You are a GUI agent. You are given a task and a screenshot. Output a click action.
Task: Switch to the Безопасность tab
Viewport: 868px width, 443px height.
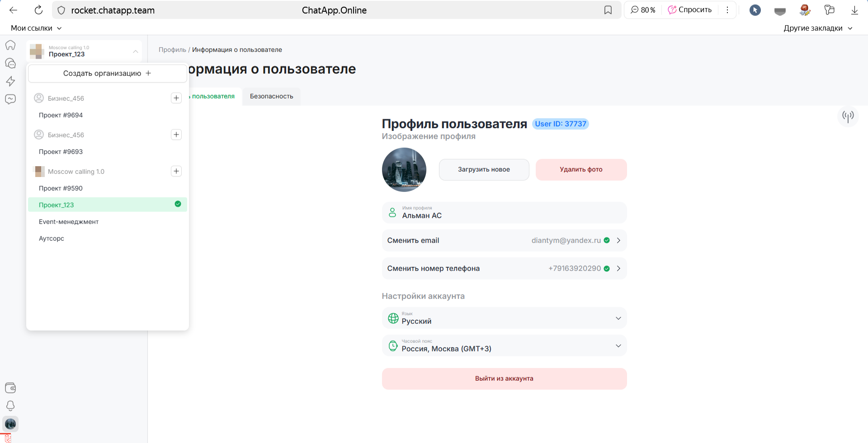[x=271, y=96]
